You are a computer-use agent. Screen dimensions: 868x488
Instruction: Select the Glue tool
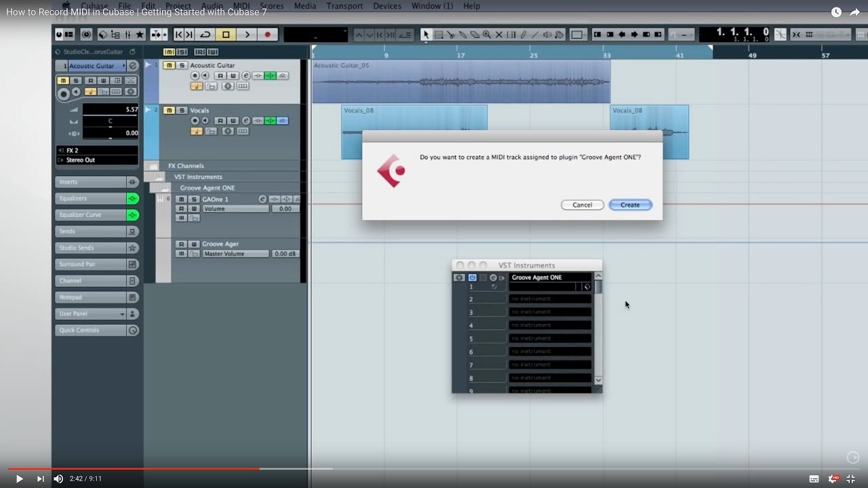(x=462, y=35)
